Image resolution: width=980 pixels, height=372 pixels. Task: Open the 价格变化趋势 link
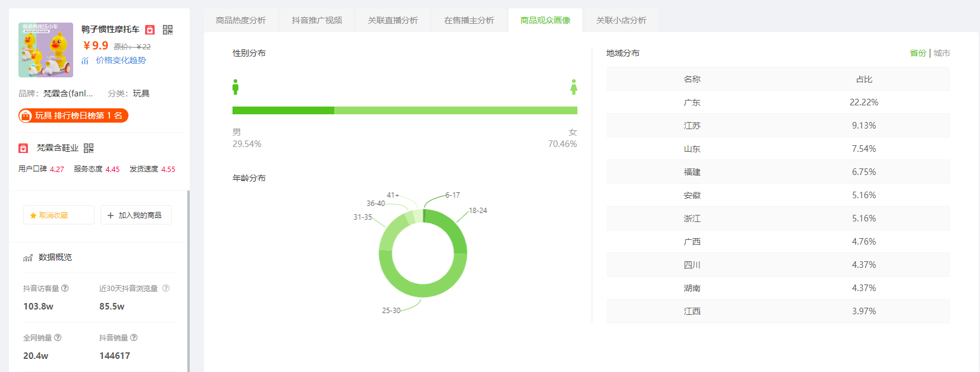[x=121, y=60]
